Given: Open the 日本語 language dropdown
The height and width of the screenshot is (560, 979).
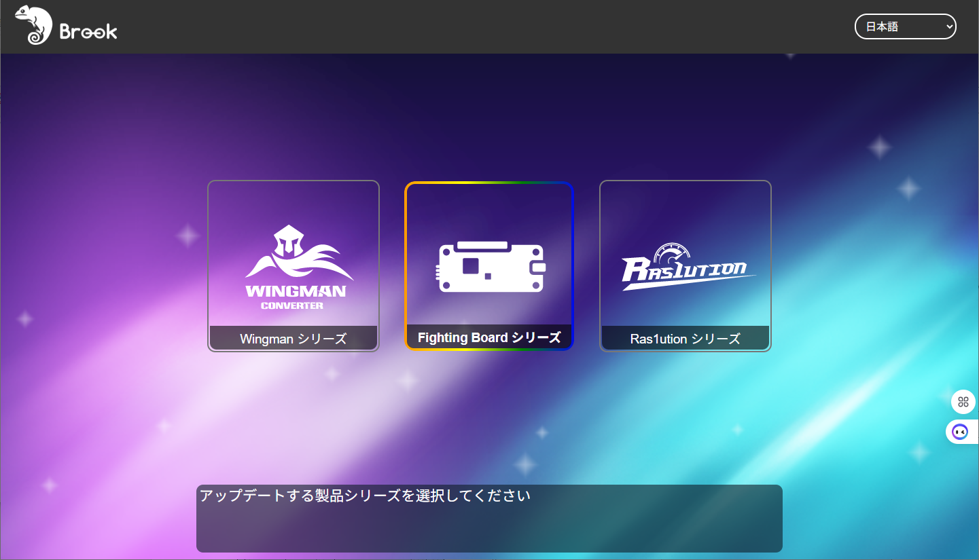Looking at the screenshot, I should click(905, 26).
